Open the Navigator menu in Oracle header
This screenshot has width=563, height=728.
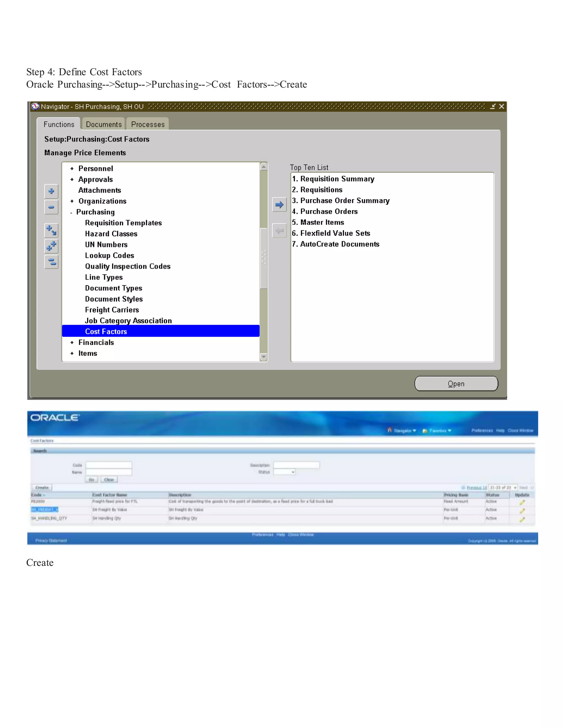coord(402,431)
